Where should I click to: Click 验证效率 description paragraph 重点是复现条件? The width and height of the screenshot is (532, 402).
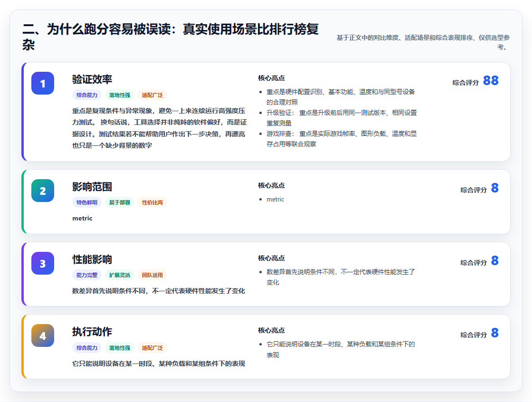160,128
